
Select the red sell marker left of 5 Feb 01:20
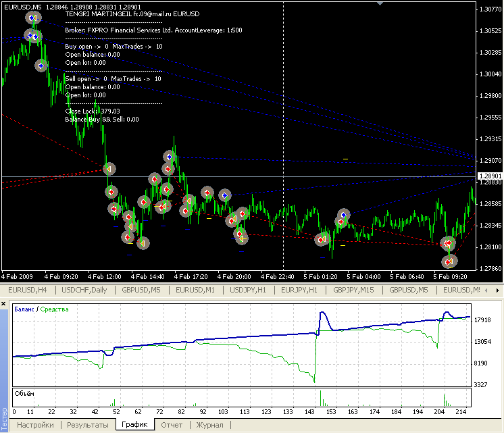[322, 239]
